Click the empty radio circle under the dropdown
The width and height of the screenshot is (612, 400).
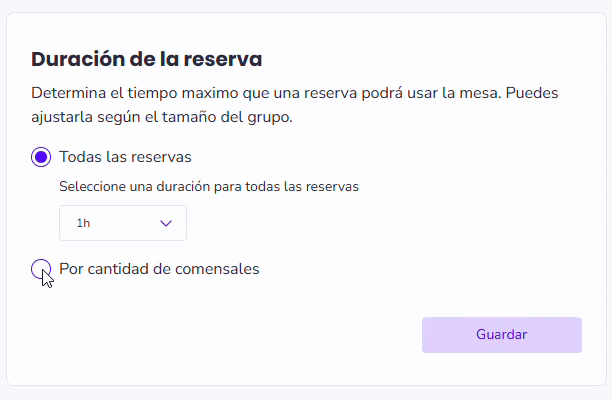41,269
